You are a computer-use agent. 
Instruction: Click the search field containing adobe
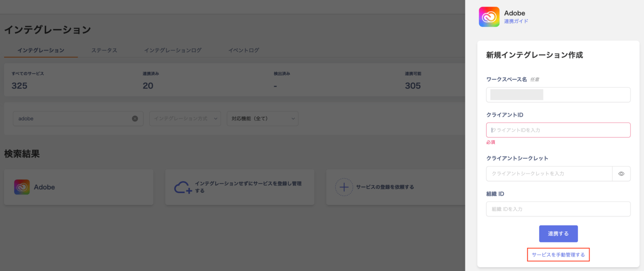click(x=78, y=119)
